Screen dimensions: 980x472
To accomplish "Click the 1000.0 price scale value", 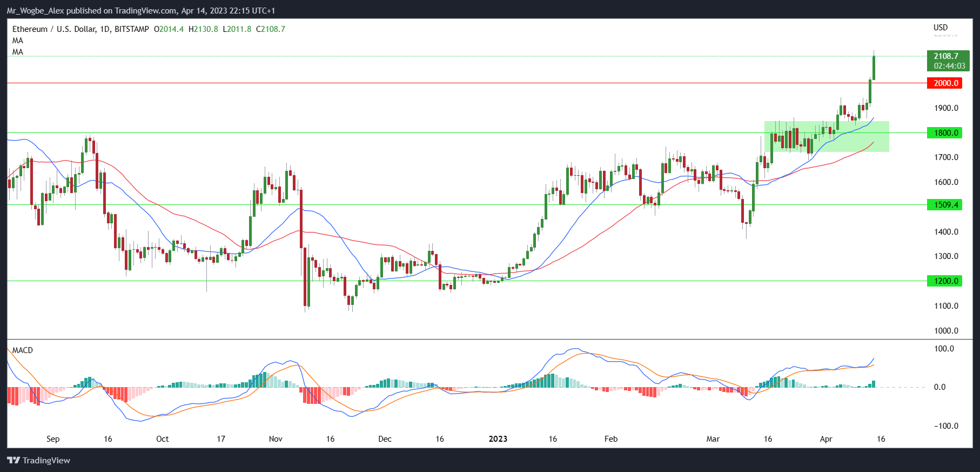I will [x=946, y=331].
